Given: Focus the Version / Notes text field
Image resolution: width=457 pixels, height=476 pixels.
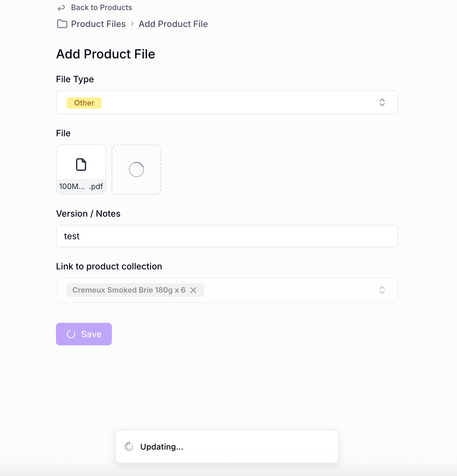Looking at the screenshot, I should [x=226, y=236].
